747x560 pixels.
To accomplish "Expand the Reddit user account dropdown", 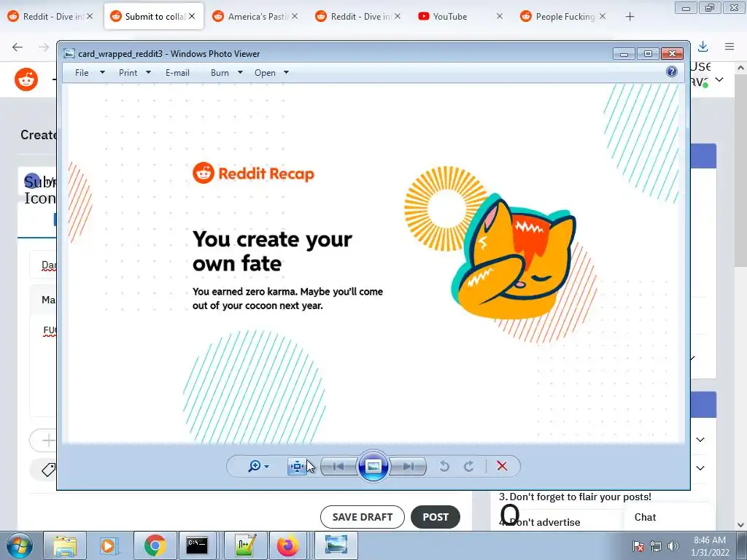I will click(x=719, y=79).
